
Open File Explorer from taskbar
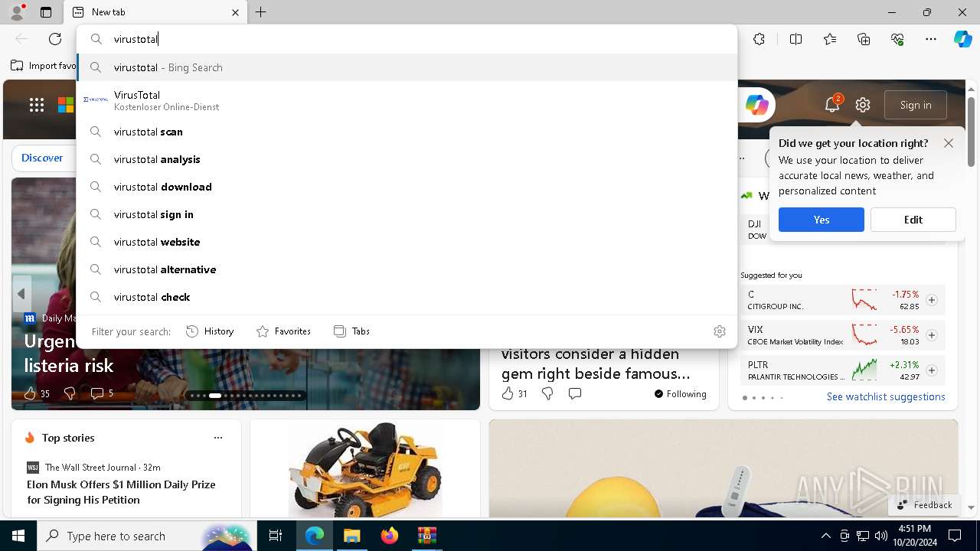(x=351, y=536)
